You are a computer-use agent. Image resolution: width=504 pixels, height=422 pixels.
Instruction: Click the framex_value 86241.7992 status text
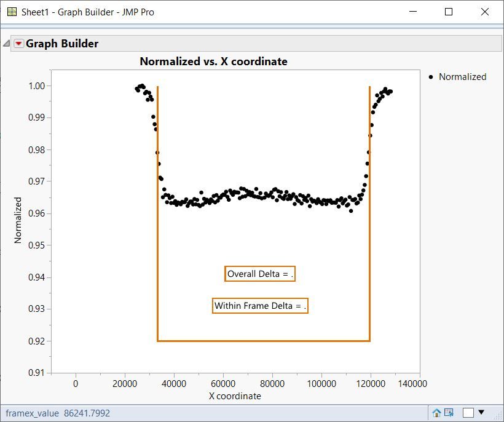(58, 413)
